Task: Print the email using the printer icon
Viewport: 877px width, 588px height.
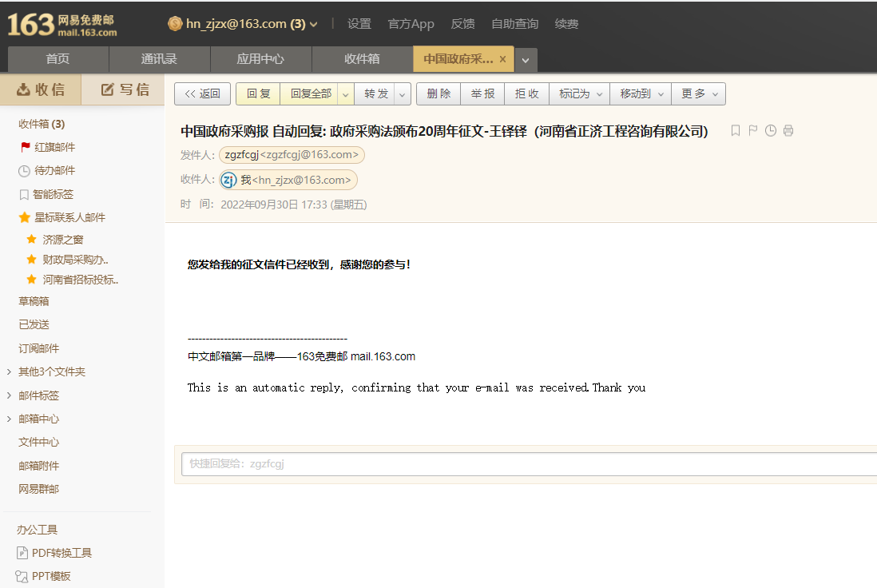Action: tap(788, 131)
